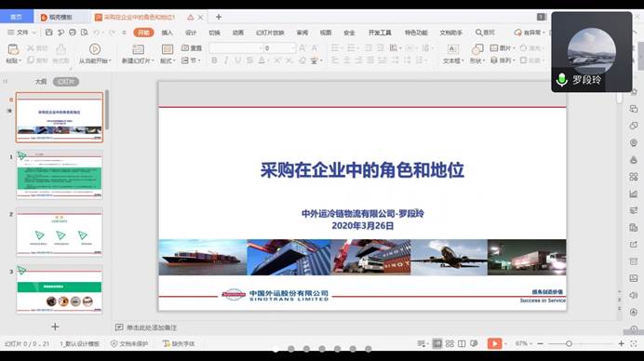This screenshot has height=361, width=644.
Task: Expand the zoom percentage 67% dropdown
Action: coord(531,343)
